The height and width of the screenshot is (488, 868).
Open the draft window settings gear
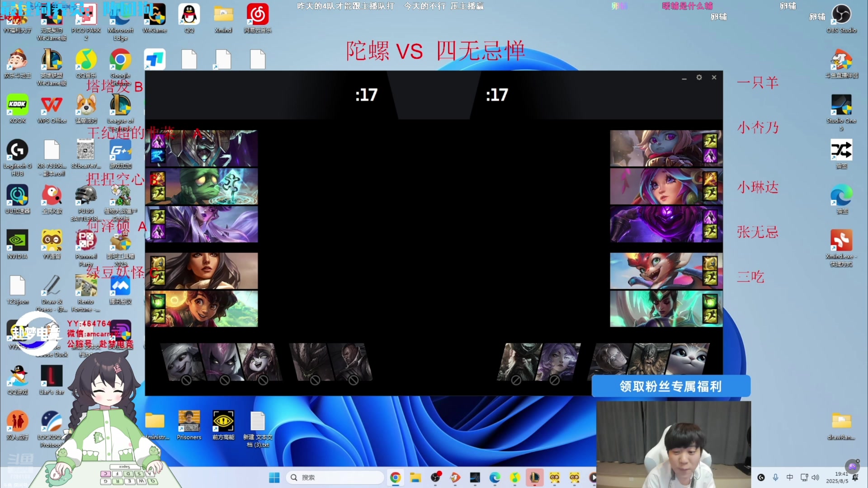(x=699, y=77)
